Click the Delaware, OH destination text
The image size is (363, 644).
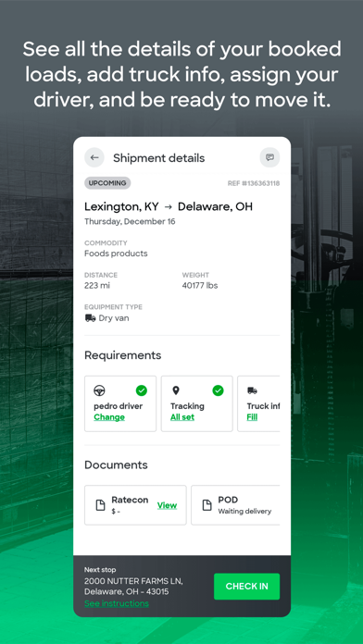[215, 206]
